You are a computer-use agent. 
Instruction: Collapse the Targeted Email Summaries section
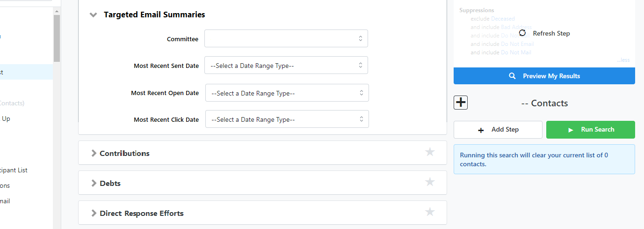click(94, 15)
